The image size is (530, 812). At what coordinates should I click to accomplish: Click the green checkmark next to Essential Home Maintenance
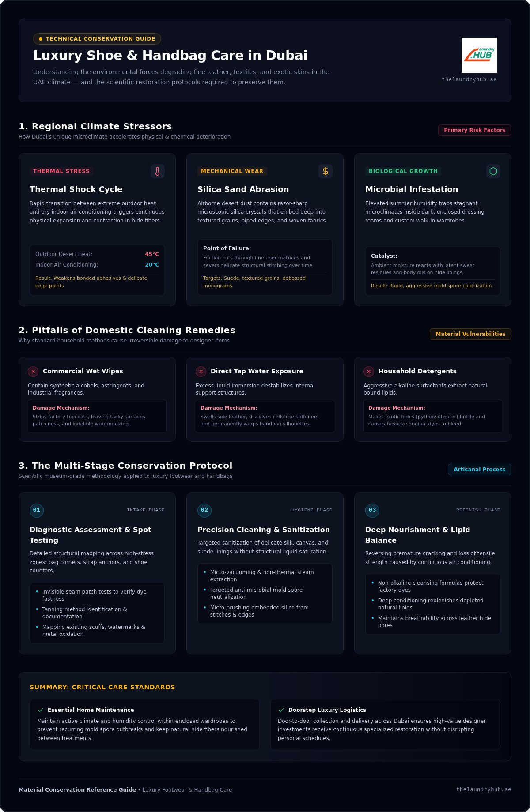coord(41,710)
